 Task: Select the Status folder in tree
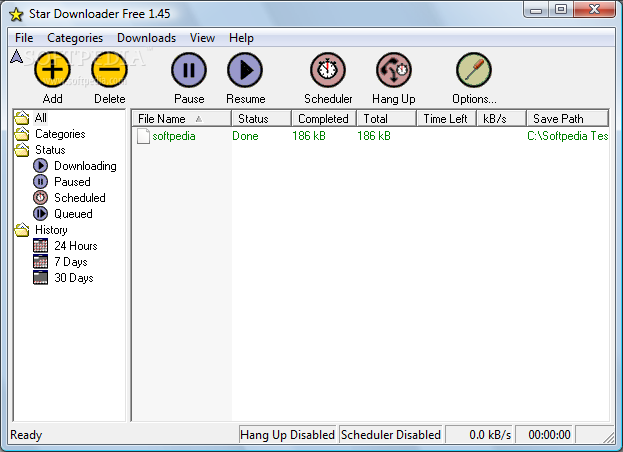point(50,150)
